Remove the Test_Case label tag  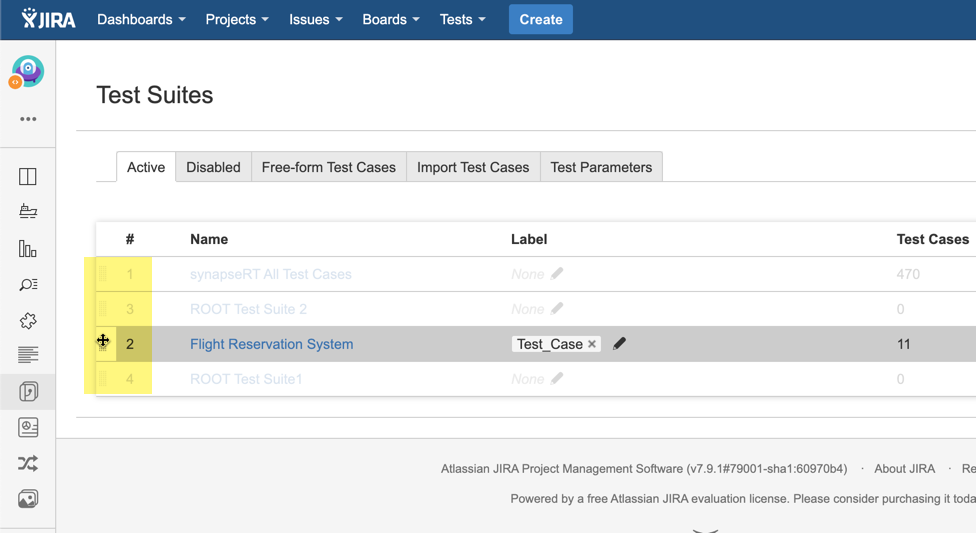pos(592,344)
